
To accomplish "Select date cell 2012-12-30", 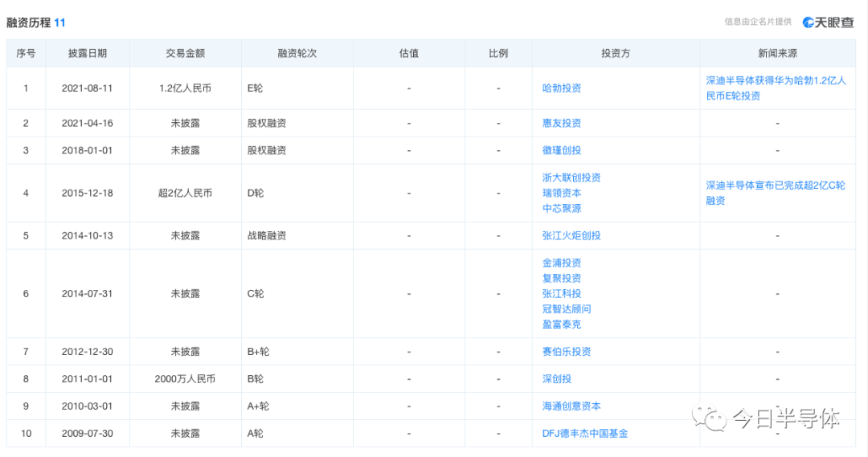I will [87, 352].
